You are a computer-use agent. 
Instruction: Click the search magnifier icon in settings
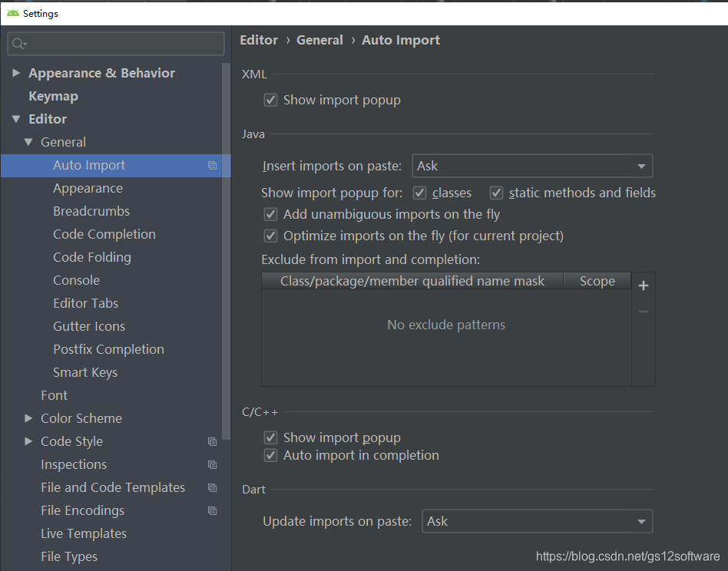(x=18, y=44)
